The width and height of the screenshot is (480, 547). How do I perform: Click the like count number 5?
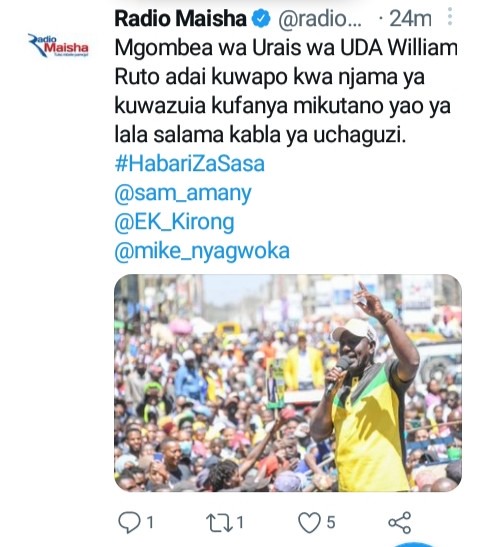[331, 523]
